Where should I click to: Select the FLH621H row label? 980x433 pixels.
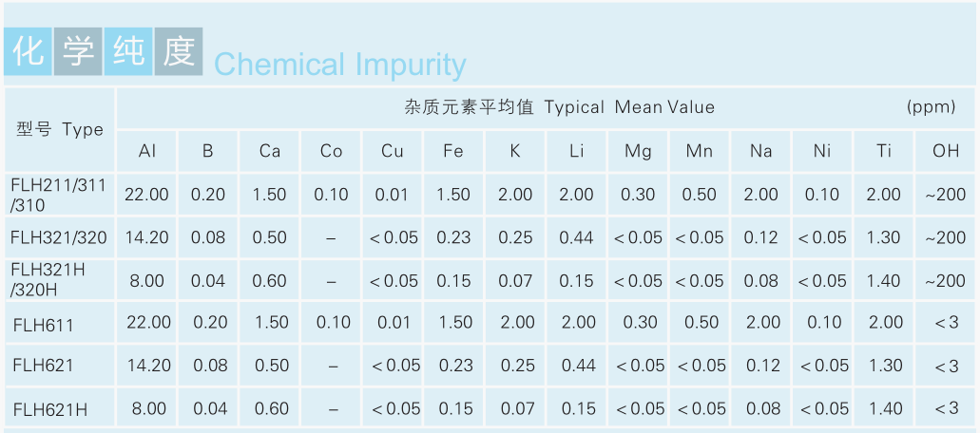[x=50, y=409]
